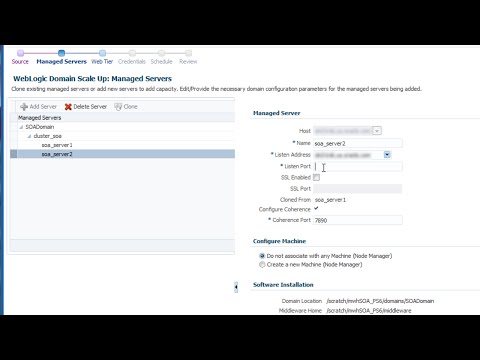Image resolution: width=480 pixels, height=360 pixels.
Task: Go to the Web Tier wizard step
Action: tap(102, 62)
